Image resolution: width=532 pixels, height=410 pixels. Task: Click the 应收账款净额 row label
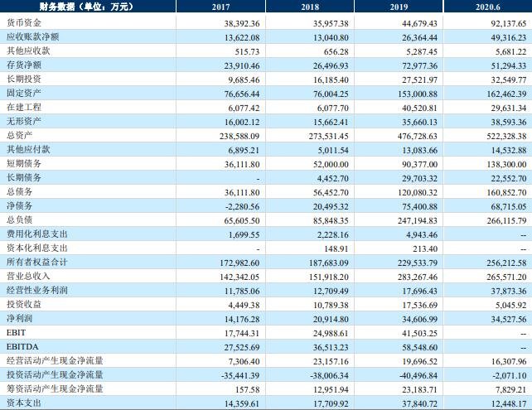click(x=32, y=36)
